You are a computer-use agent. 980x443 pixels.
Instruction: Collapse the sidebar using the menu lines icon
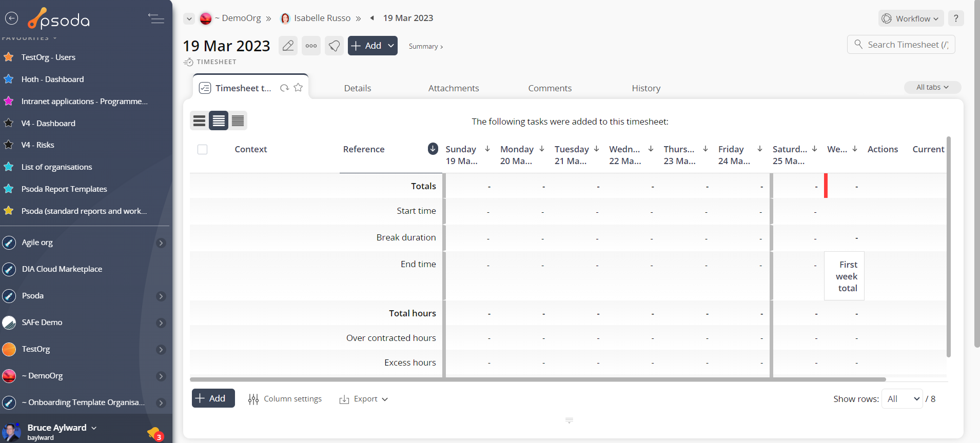[156, 18]
